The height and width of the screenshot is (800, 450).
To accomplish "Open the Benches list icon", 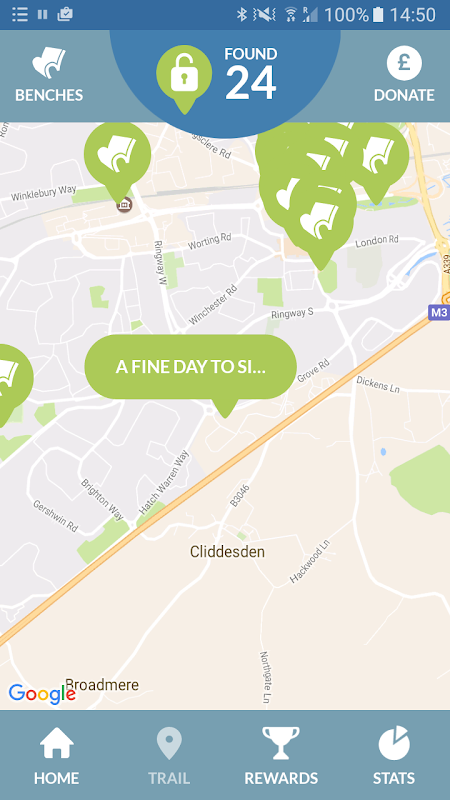I will [x=48, y=63].
